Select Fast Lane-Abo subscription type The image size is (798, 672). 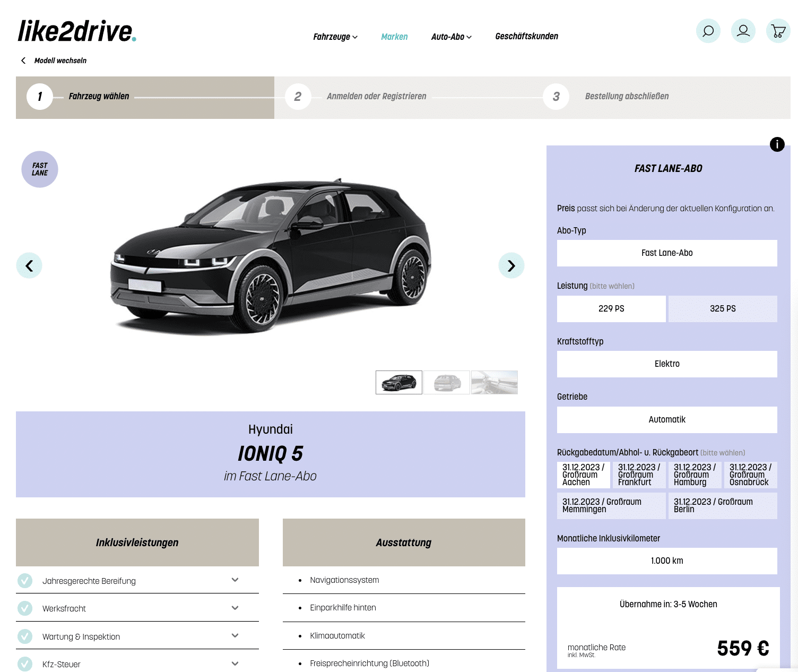click(x=667, y=253)
